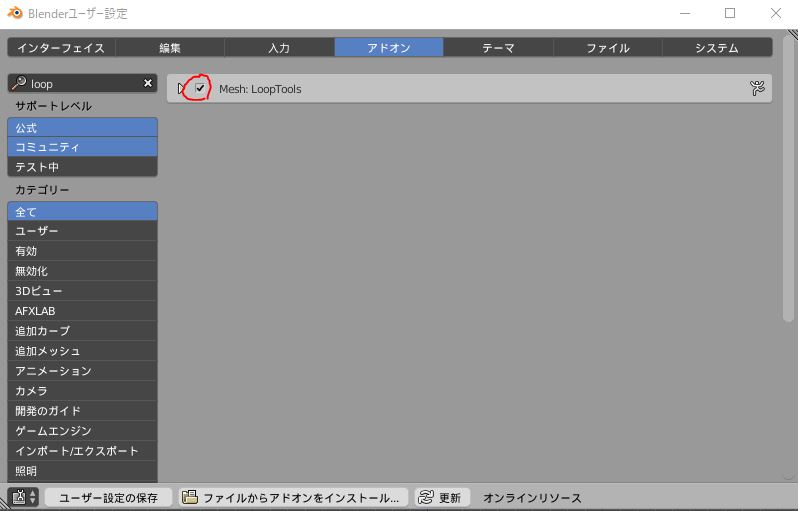798x511 pixels.
Task: Click the Mesh: LoopTools addon name
Action: (260, 89)
